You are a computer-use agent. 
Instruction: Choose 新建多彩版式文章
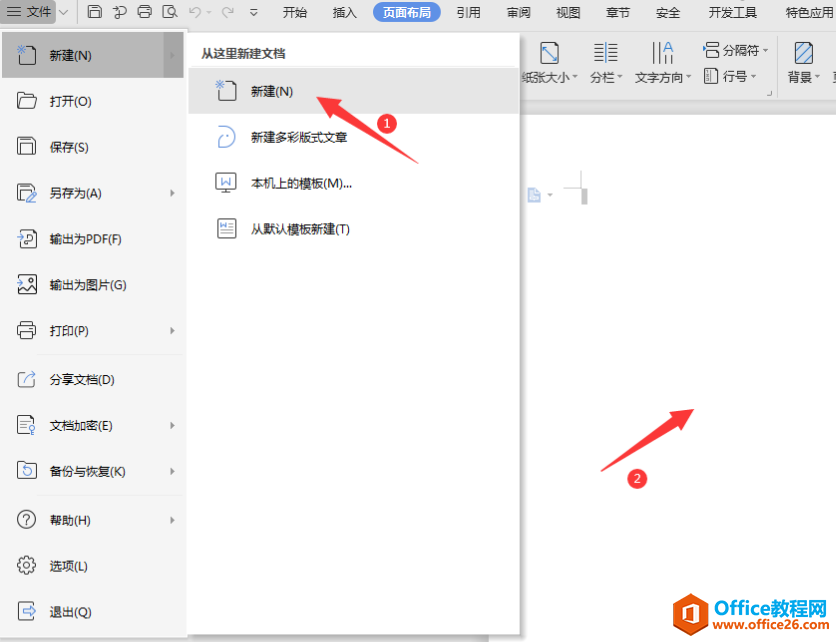pyautogui.click(x=353, y=137)
